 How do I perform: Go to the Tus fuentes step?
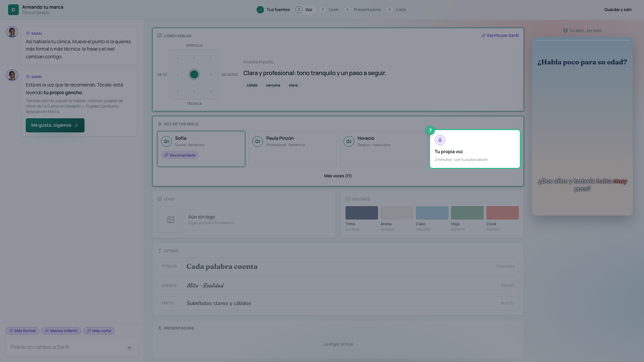click(x=273, y=10)
